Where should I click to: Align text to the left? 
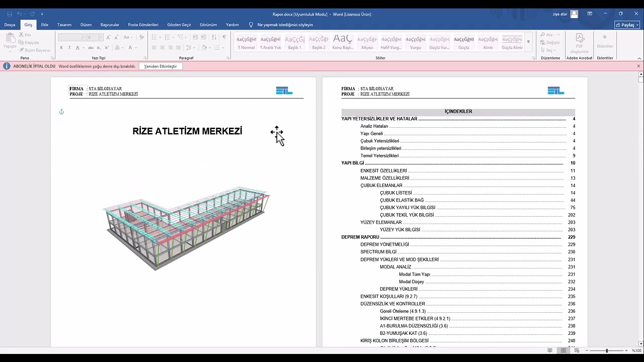(154, 48)
